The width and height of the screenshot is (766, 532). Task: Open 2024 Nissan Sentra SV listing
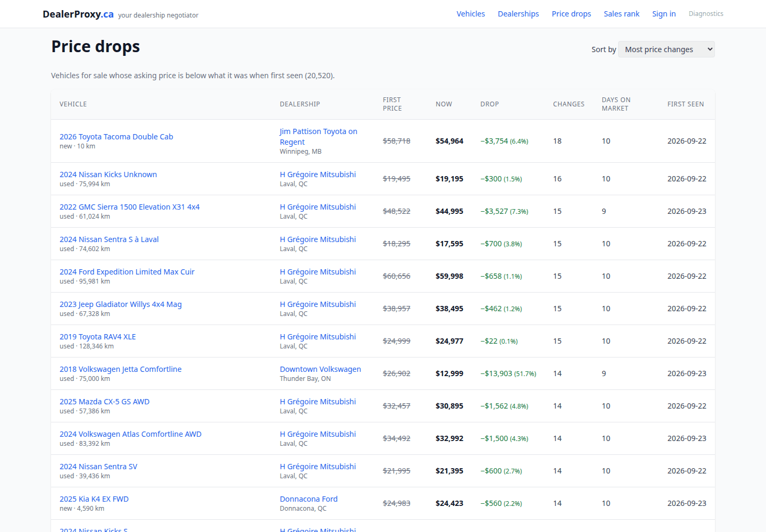98,467
